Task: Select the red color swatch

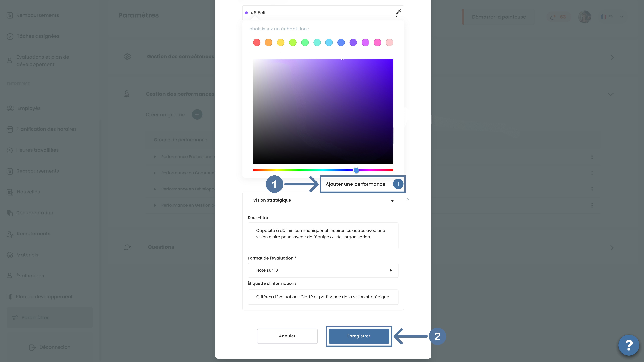Action: 257,42
